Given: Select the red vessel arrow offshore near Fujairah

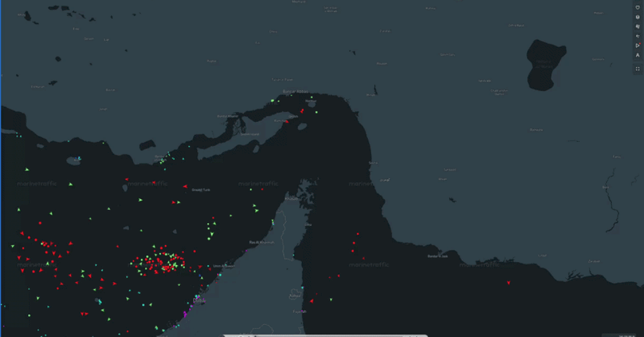Looking at the screenshot, I should click(311, 301).
